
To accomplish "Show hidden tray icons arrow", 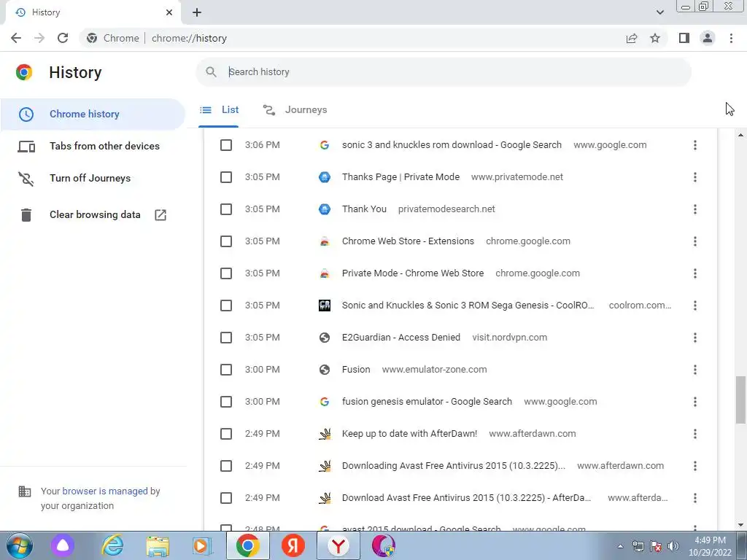I will [620, 546].
